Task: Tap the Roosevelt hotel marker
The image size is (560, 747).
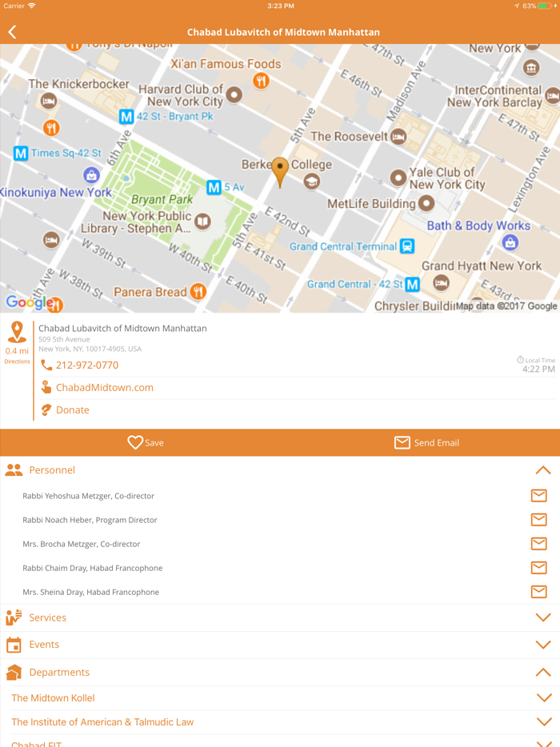Action: tap(398, 137)
